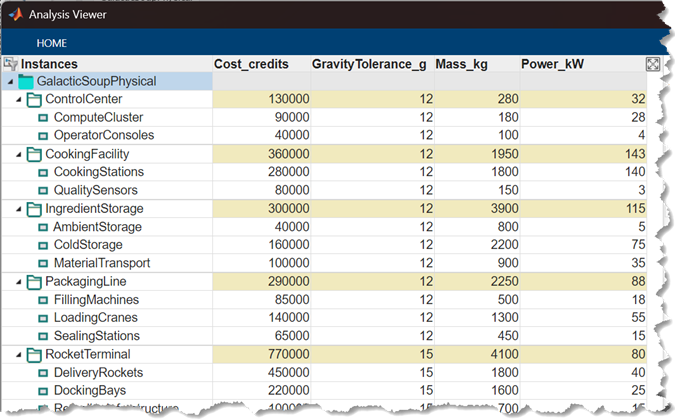
Task: Collapse the RocketTerminal tree node
Action: coord(19,354)
